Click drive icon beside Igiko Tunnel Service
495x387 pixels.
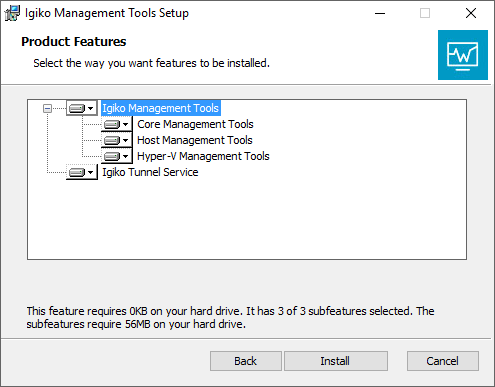(x=77, y=172)
